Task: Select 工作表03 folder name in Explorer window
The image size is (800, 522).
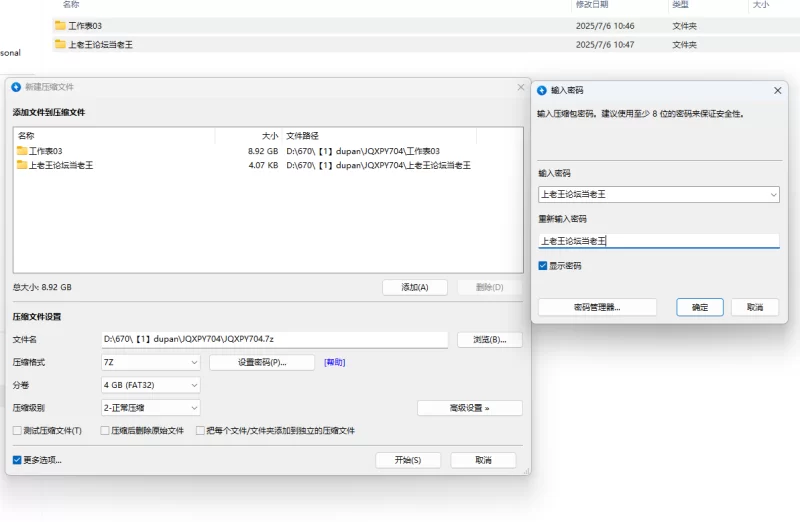Action: tap(85, 26)
